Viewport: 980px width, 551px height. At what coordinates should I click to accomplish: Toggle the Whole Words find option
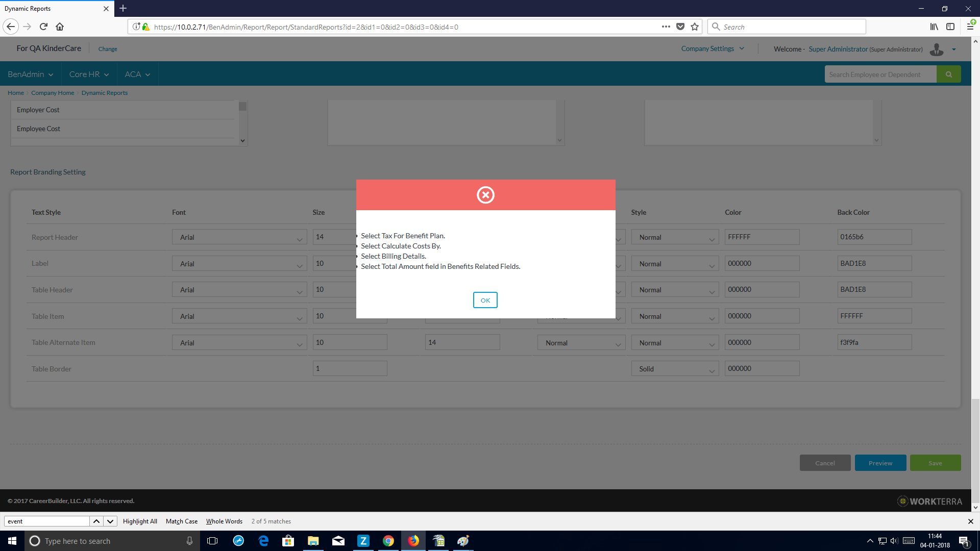coord(224,521)
